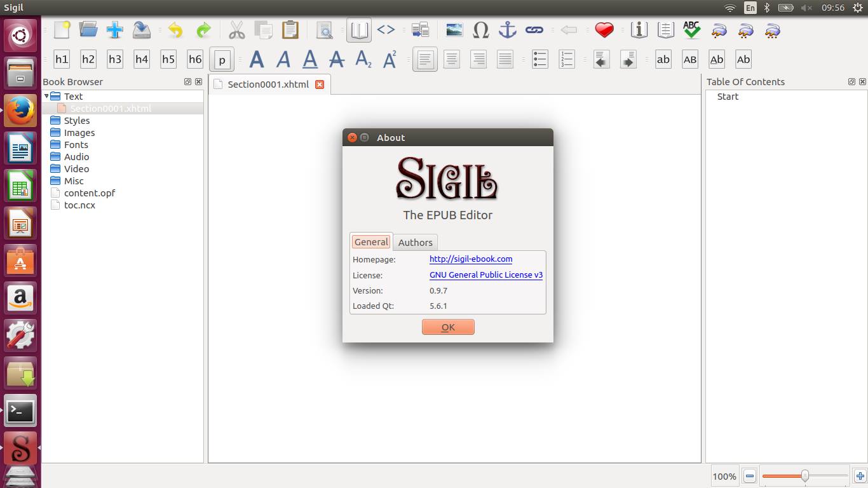
Task: Click OK in the About dialog
Action: coord(448,327)
